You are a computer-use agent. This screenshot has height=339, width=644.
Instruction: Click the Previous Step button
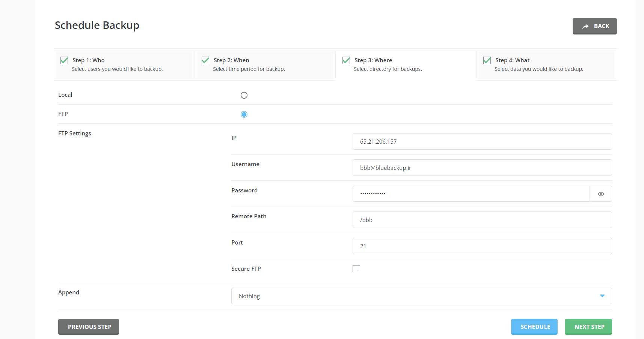point(89,327)
